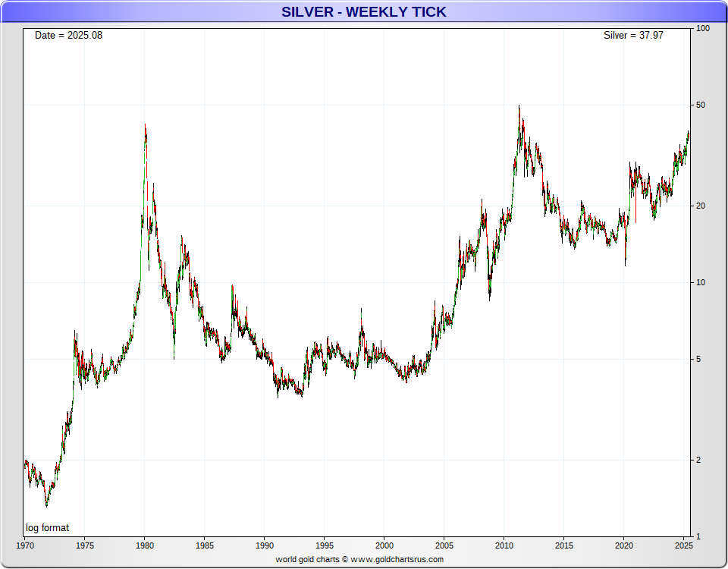The height and width of the screenshot is (569, 728).
Task: Click the 'log format' label
Action: [x=47, y=528]
